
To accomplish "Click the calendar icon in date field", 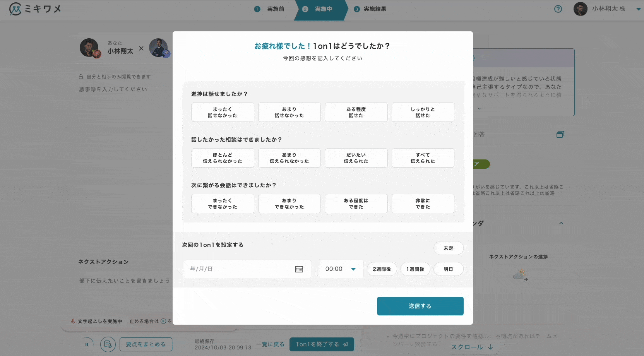I will coord(299,269).
